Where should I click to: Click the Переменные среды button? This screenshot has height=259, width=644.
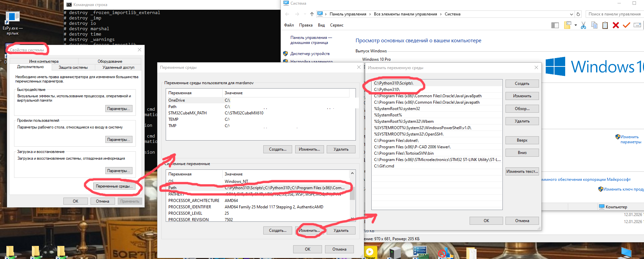(114, 186)
